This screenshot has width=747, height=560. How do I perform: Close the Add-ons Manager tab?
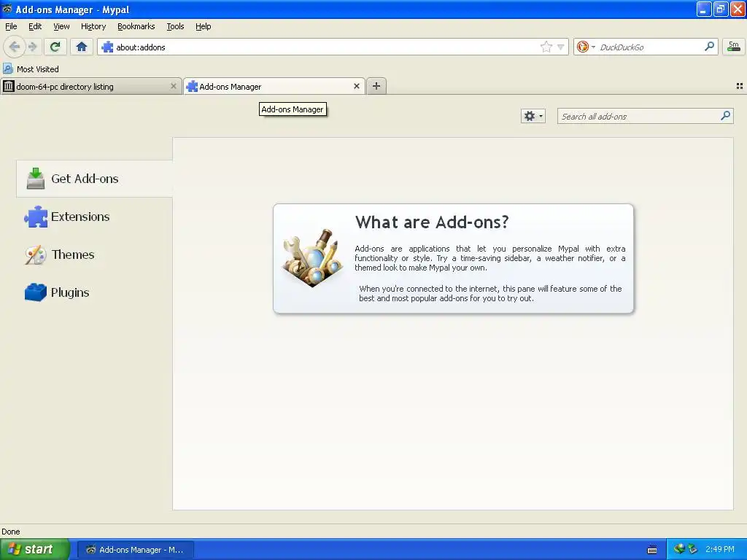(356, 86)
